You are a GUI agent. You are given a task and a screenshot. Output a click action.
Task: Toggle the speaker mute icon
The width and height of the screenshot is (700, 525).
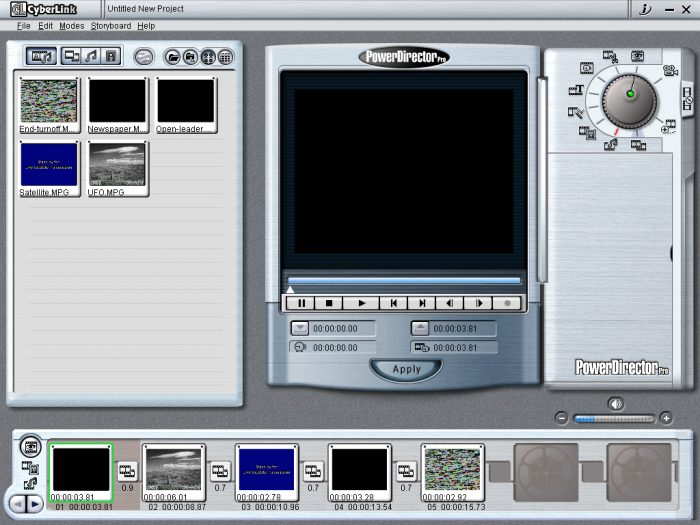click(615, 403)
